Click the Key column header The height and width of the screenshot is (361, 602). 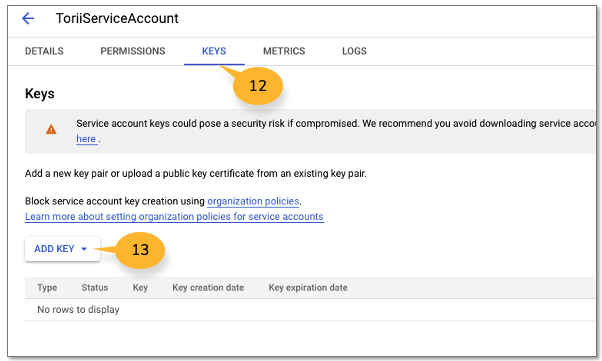[141, 288]
